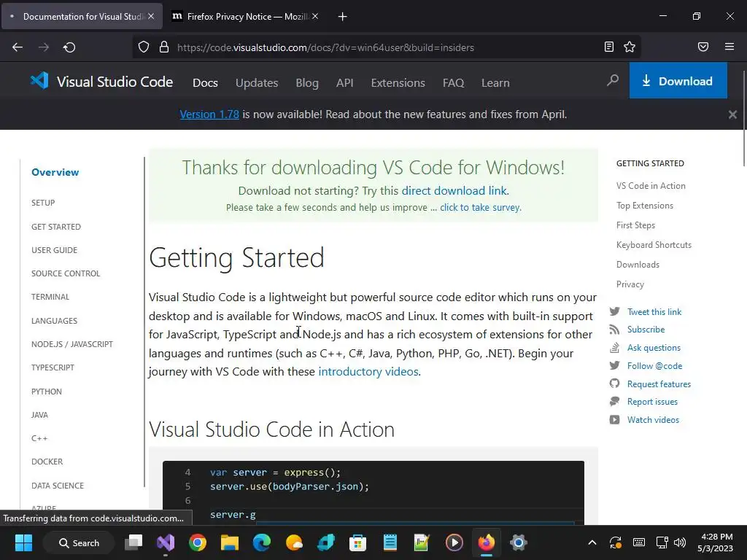
Task: Open FAQ in the top navigation
Action: [453, 83]
